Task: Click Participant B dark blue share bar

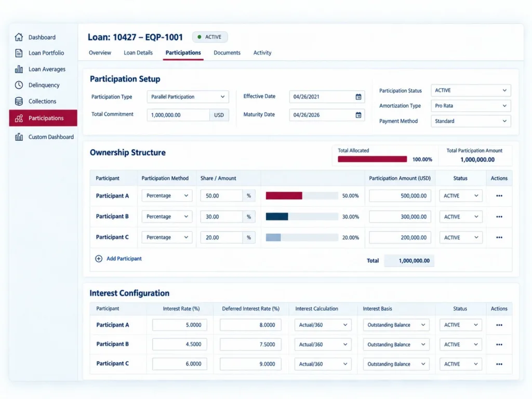Action: coord(277,217)
